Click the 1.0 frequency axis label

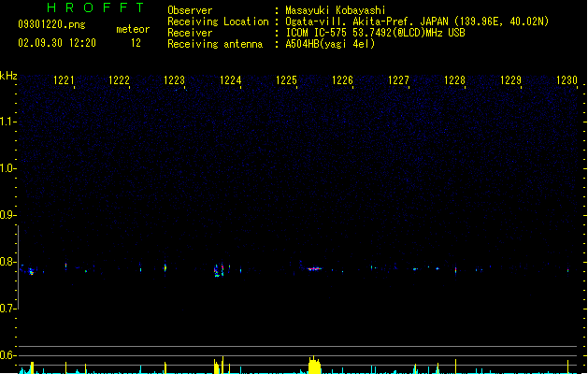(7, 168)
